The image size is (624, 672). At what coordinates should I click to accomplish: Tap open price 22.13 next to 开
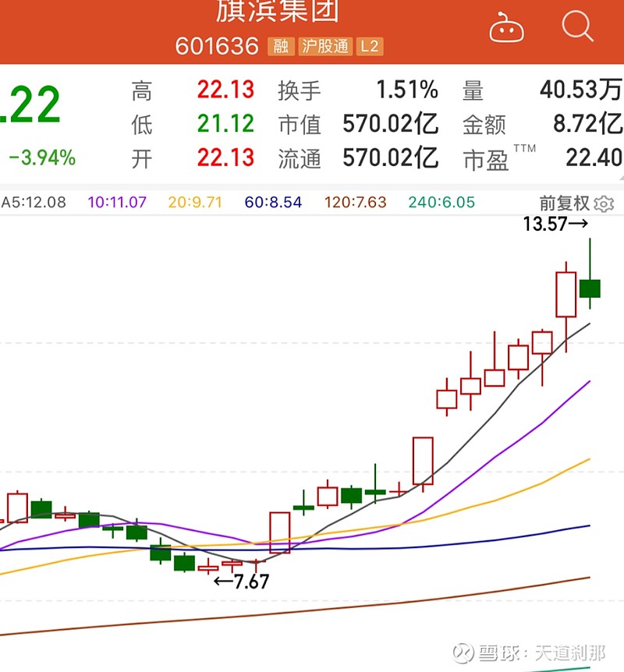pos(225,157)
